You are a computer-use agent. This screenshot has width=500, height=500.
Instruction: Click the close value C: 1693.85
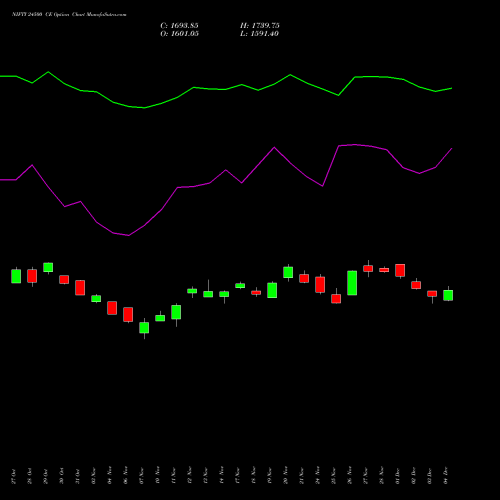[x=179, y=26]
